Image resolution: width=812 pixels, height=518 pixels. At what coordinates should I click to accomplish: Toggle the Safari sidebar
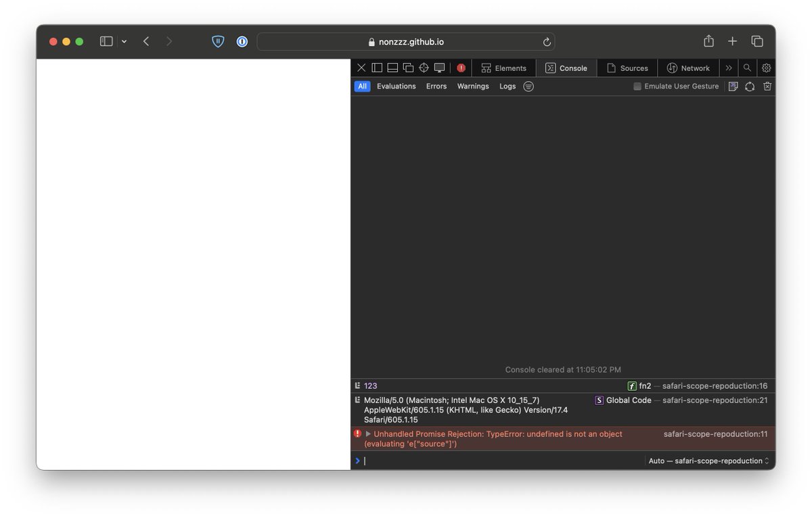point(106,41)
